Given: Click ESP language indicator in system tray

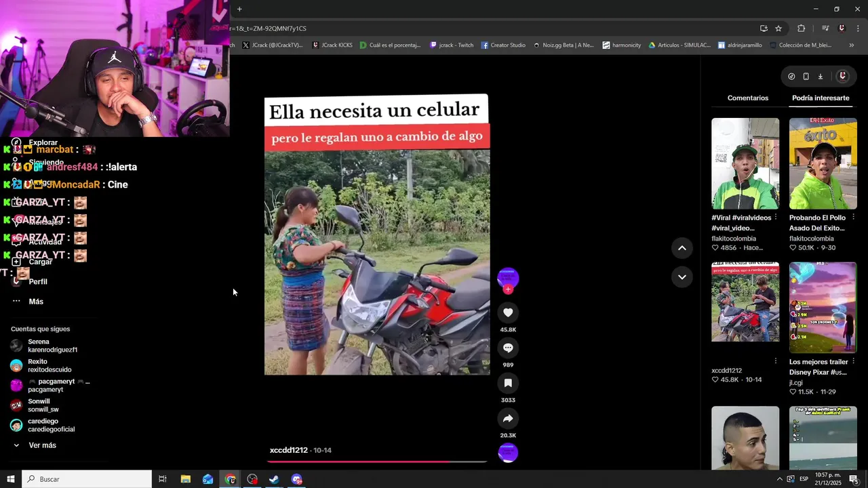Looking at the screenshot, I should pos(804,479).
